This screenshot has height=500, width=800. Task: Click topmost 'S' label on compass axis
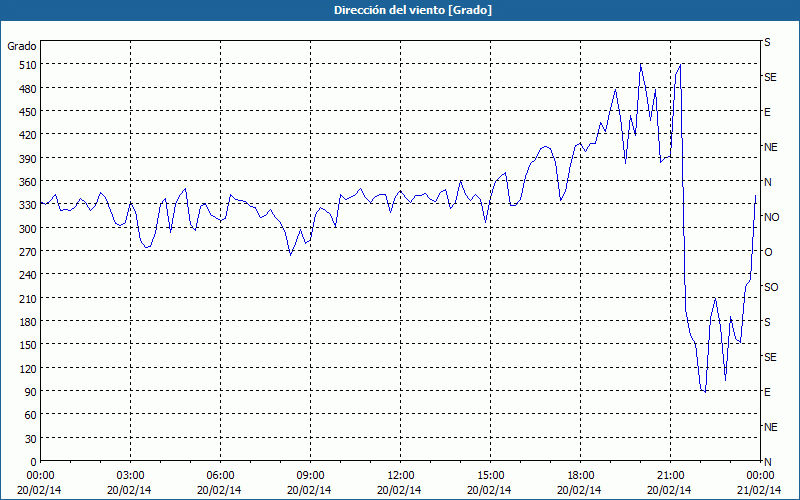[767, 42]
